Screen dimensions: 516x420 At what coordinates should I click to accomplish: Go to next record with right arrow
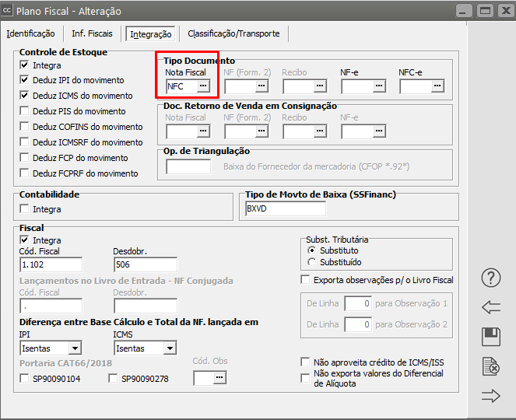(491, 395)
